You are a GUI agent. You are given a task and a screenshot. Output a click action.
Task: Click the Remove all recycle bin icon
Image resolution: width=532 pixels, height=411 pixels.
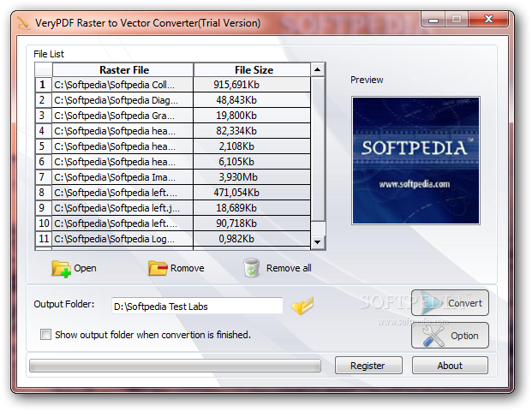(x=252, y=268)
